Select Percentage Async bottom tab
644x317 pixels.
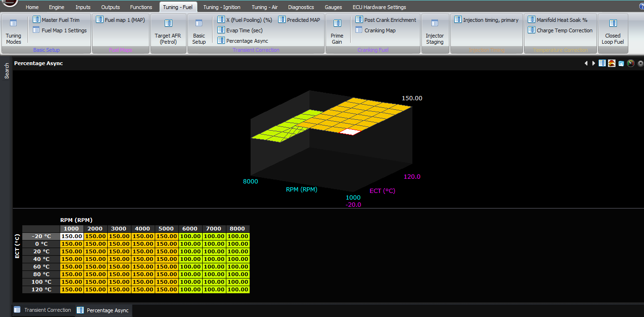click(103, 310)
